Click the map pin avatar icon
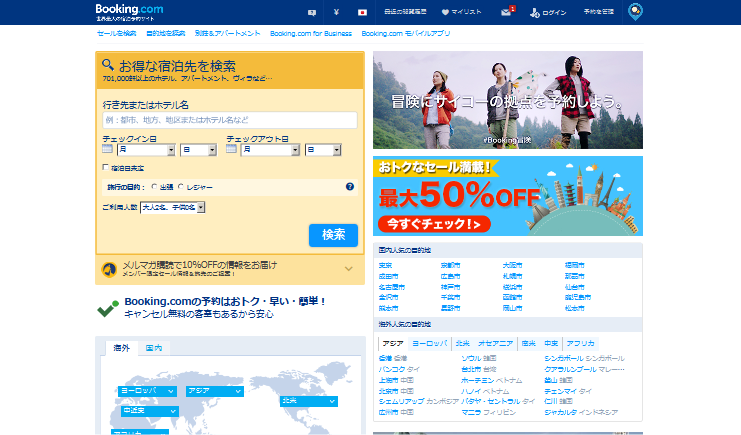741x435 pixels. (635, 11)
